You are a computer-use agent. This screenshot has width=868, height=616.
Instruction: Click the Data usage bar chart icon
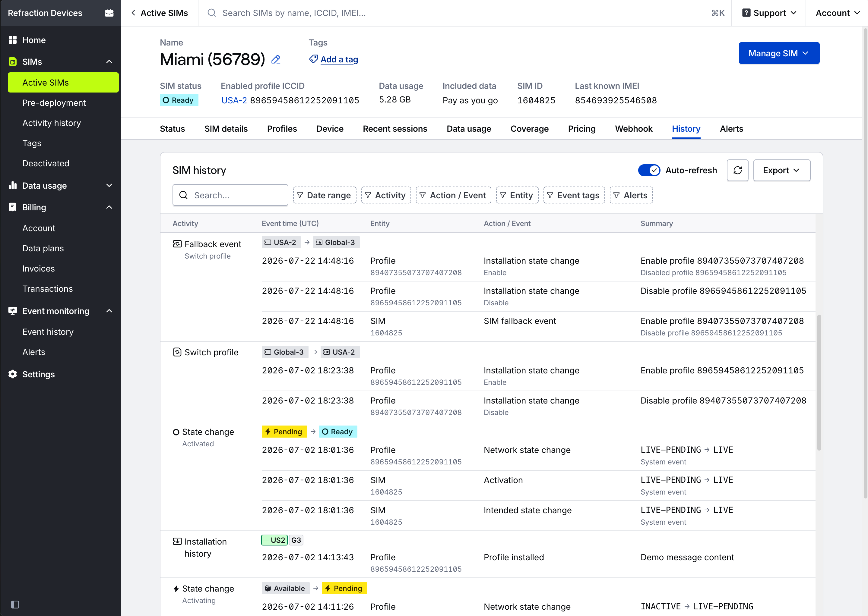(x=13, y=185)
